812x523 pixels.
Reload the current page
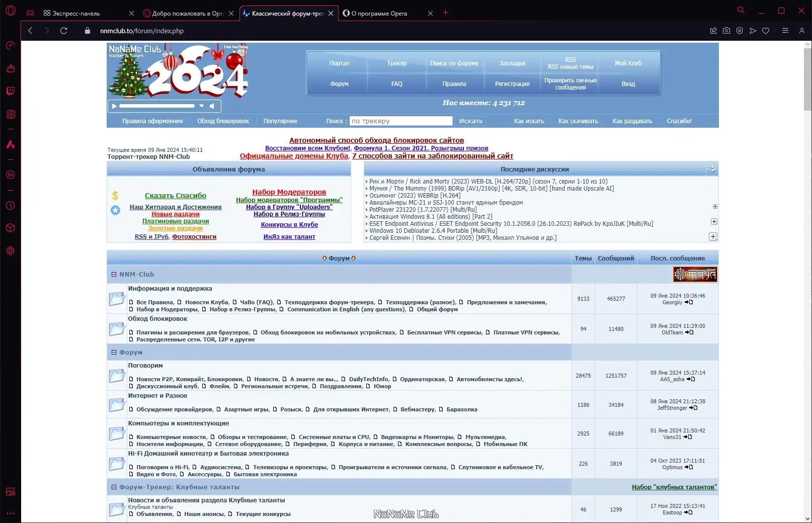[x=64, y=31]
